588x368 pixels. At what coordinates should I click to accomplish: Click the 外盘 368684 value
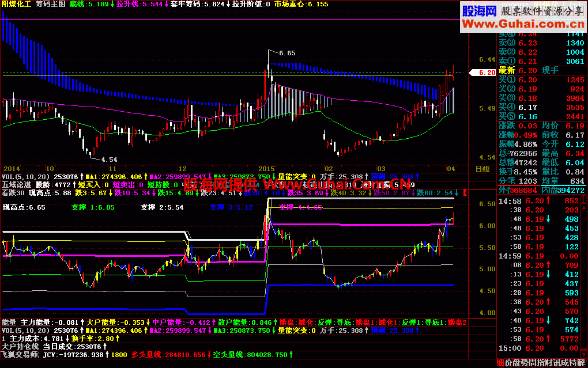tap(523, 191)
